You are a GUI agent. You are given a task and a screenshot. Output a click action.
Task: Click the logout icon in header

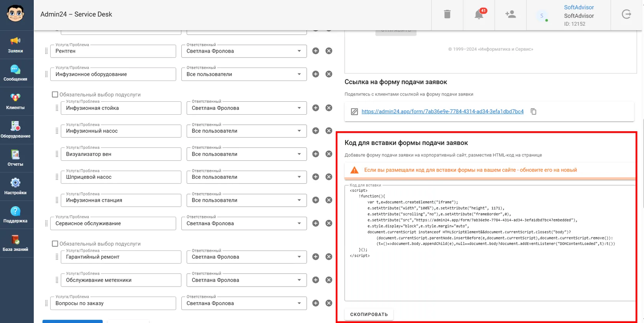(626, 14)
